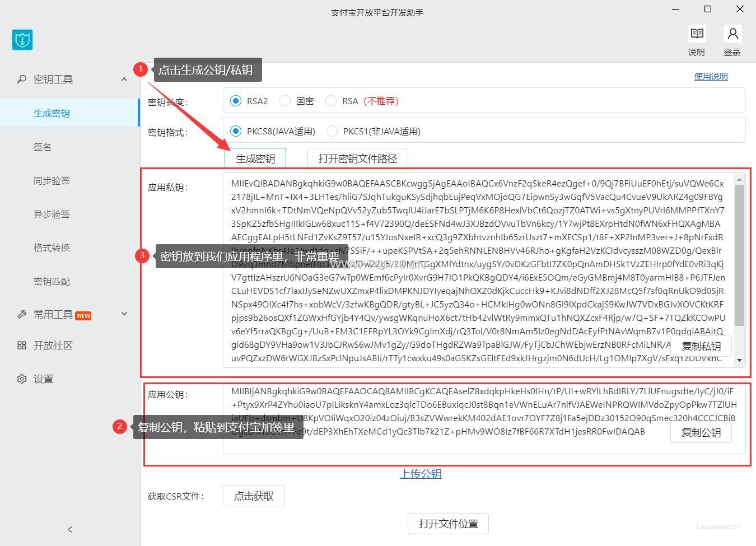The image size is (756, 546).
Task: Maximize the window
Action: pos(708,9)
